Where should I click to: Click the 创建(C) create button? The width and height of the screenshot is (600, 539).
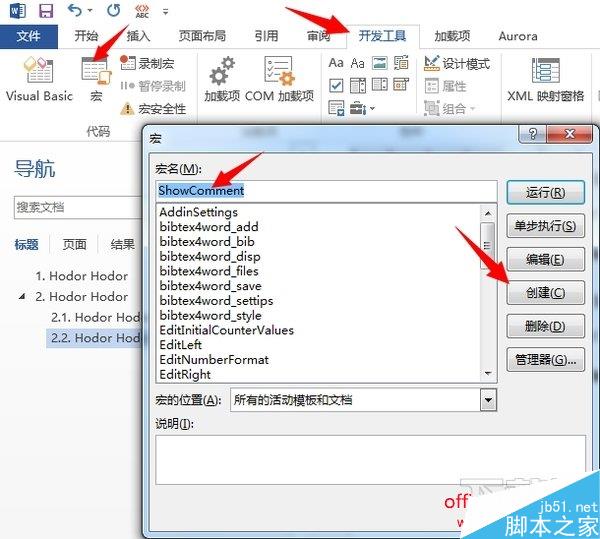pos(545,293)
